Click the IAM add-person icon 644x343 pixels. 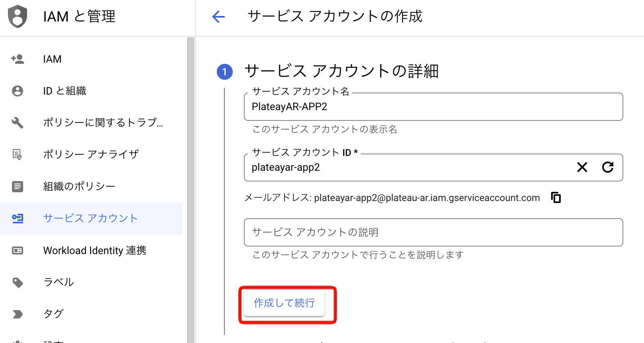(18, 59)
